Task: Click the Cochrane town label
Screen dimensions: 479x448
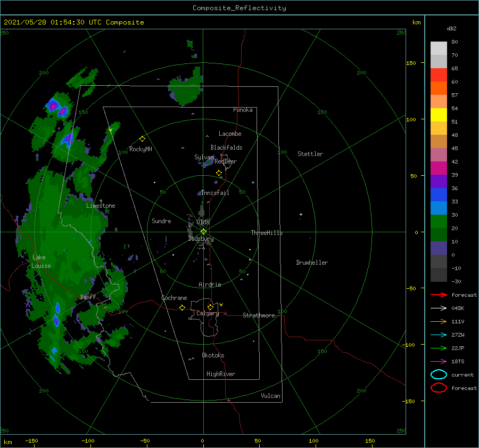Action: pyautogui.click(x=174, y=298)
